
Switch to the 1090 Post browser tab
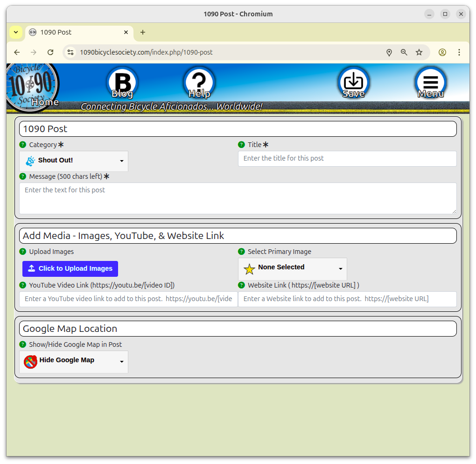coord(75,32)
